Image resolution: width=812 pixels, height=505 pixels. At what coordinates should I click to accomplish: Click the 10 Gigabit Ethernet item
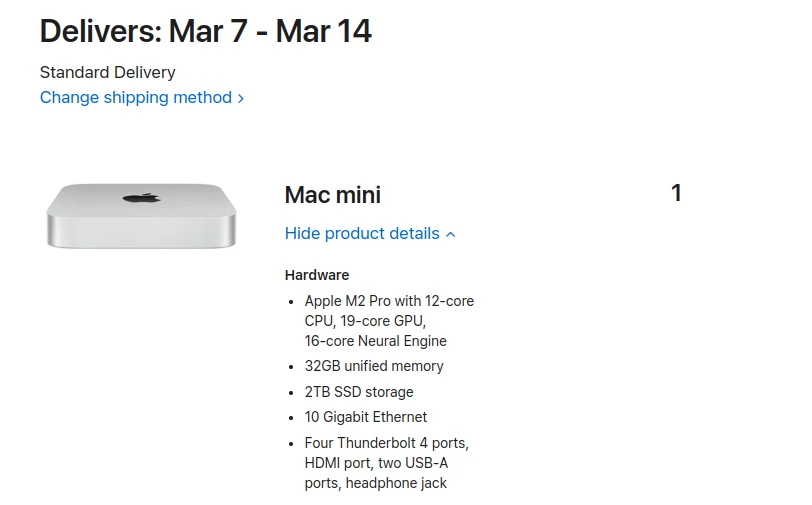pyautogui.click(x=366, y=417)
